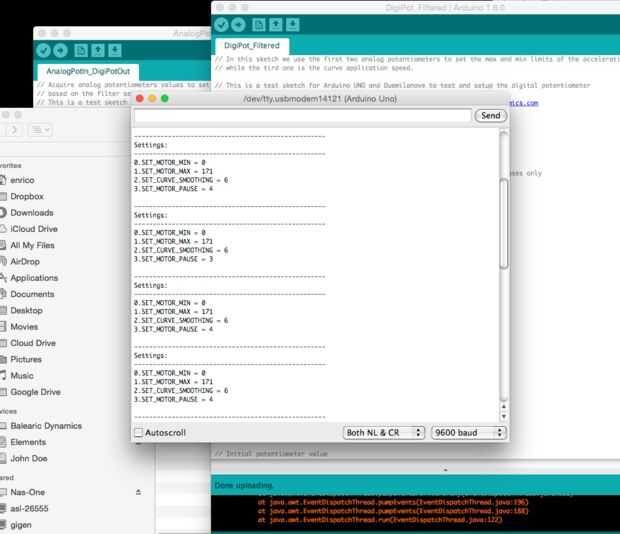620x534 pixels.
Task: Click Verify icon in DigiPot_Filtered window
Action: pyautogui.click(x=221, y=25)
